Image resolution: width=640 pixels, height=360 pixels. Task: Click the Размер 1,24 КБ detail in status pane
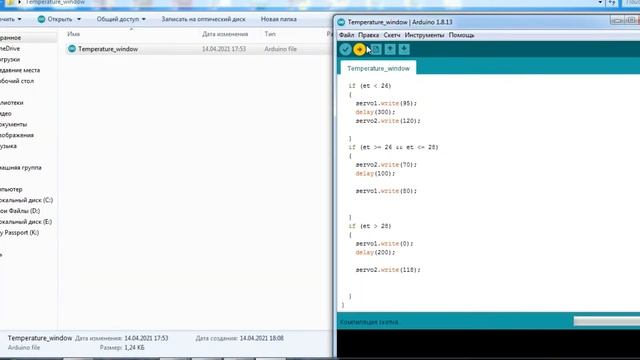(122, 348)
